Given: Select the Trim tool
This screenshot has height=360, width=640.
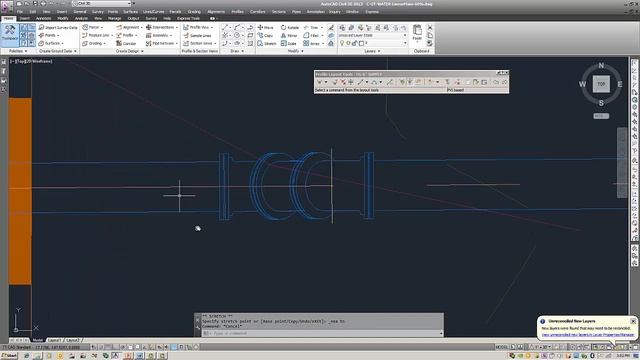Looking at the screenshot, I should 312,27.
